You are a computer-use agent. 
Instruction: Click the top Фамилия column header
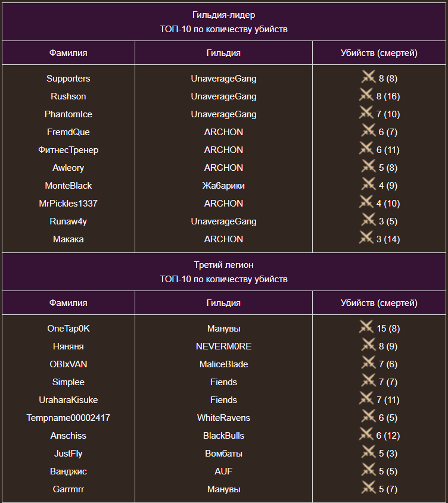68,53
